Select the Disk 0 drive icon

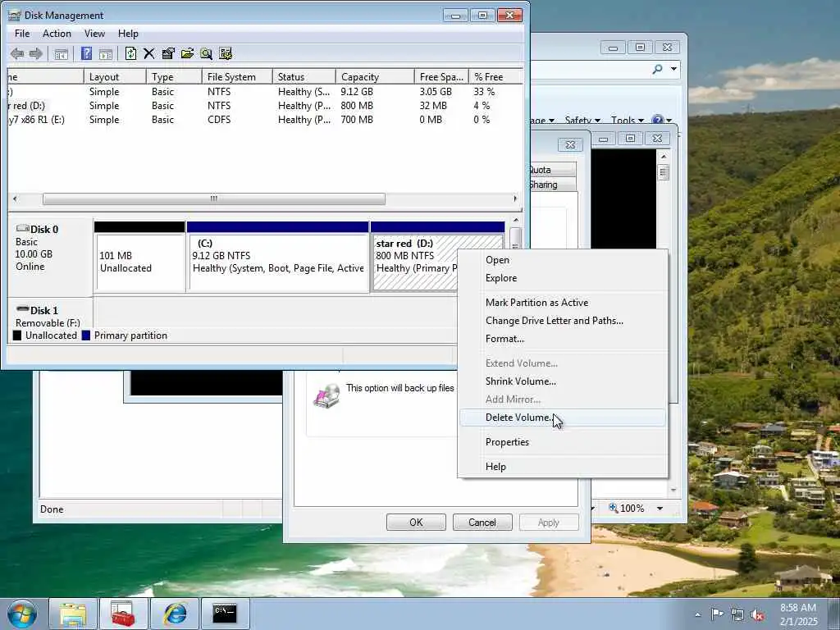point(22,229)
